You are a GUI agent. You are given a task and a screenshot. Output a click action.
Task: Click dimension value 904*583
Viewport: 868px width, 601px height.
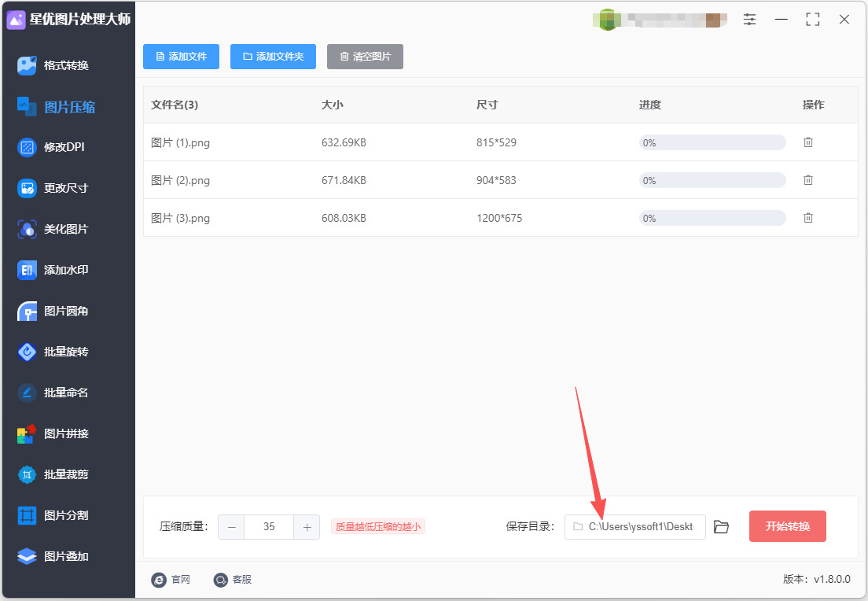click(x=497, y=180)
